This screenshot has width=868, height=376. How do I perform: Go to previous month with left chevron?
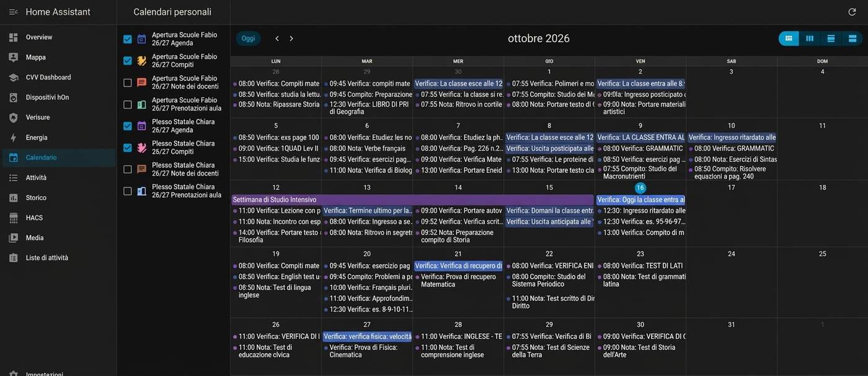tap(277, 38)
